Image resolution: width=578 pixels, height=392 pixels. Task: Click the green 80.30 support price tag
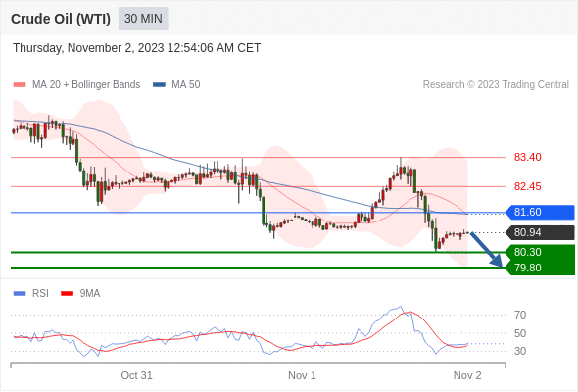pyautogui.click(x=541, y=252)
